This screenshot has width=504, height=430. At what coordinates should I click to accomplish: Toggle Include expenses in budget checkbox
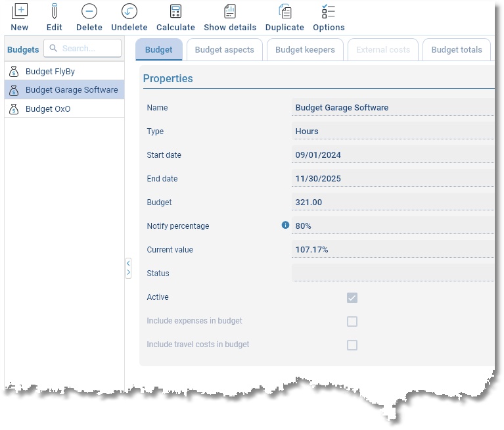352,321
